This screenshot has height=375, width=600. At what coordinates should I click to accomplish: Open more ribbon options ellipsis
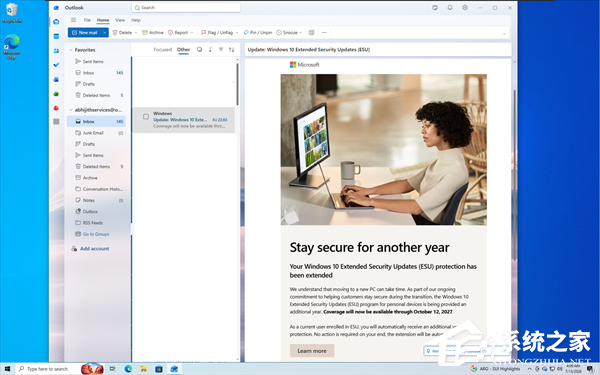[324, 33]
